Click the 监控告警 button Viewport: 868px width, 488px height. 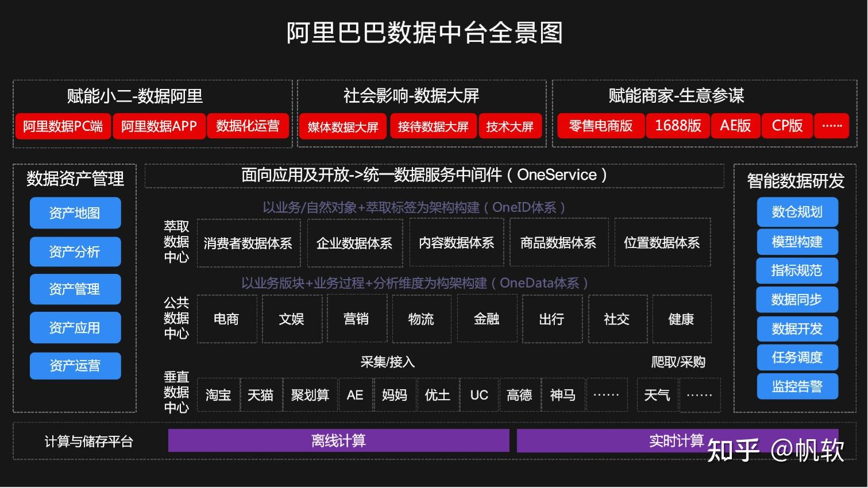pos(797,386)
